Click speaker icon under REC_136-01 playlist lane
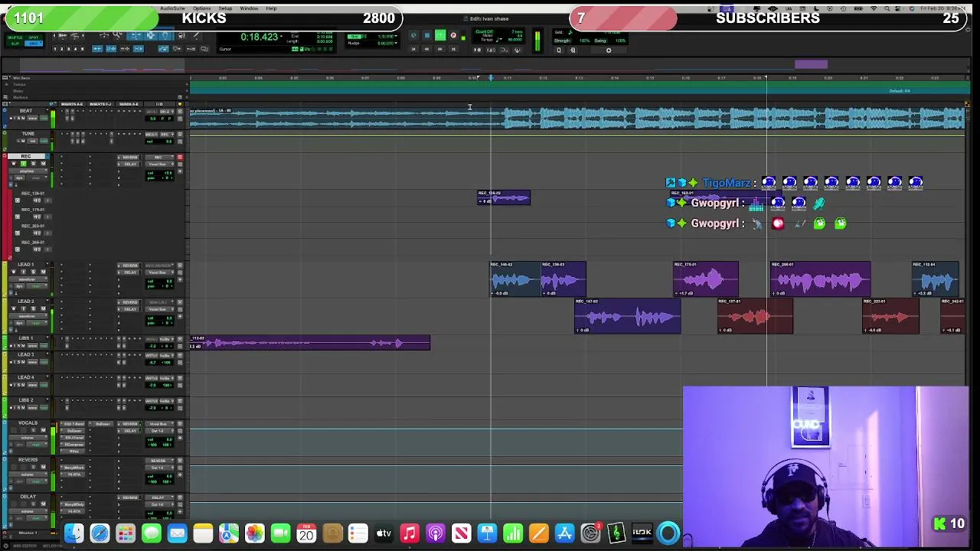The height and width of the screenshot is (551, 980). [x=38, y=201]
